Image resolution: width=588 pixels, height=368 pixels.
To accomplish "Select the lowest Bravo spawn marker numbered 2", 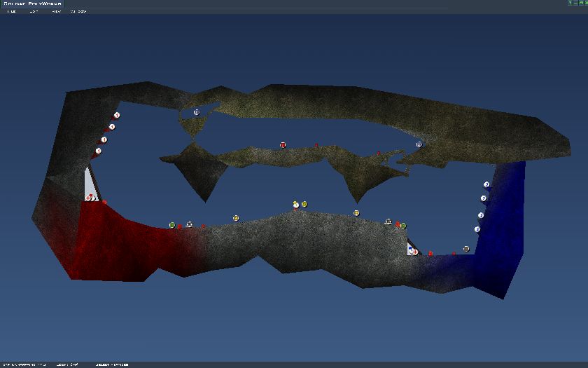I will click(x=477, y=229).
